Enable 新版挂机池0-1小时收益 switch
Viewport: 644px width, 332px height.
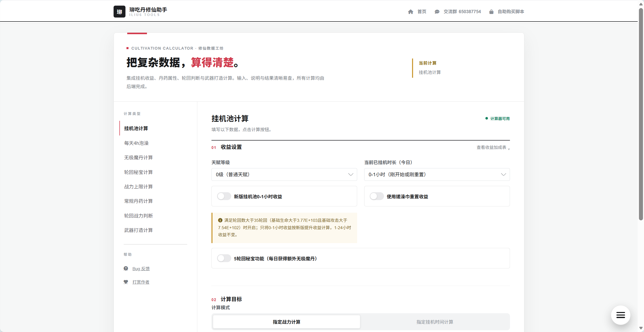(x=224, y=196)
